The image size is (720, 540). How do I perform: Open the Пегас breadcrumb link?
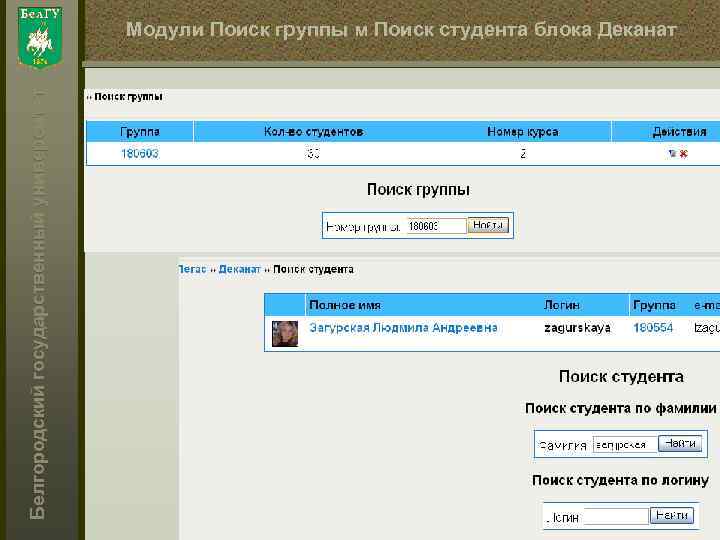point(192,269)
